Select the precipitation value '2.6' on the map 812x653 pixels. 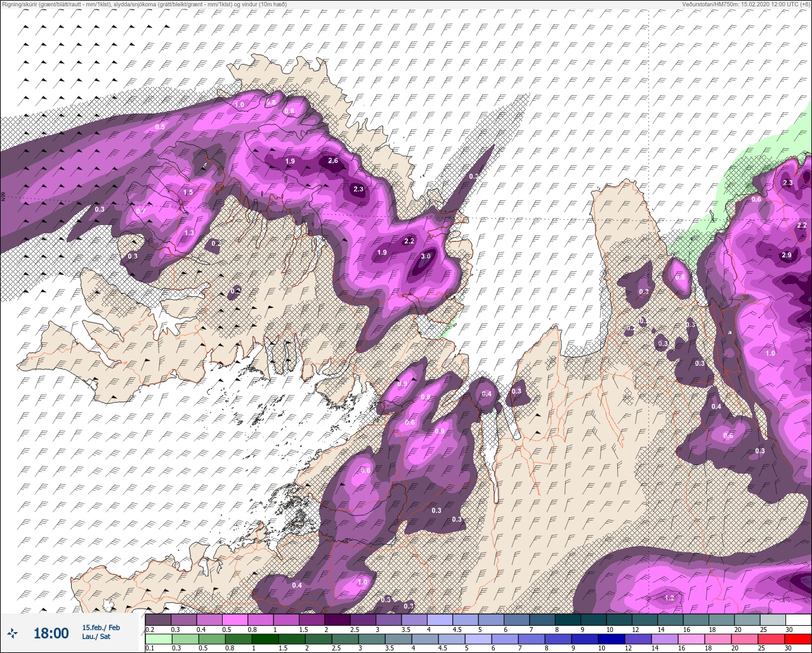[333, 161]
